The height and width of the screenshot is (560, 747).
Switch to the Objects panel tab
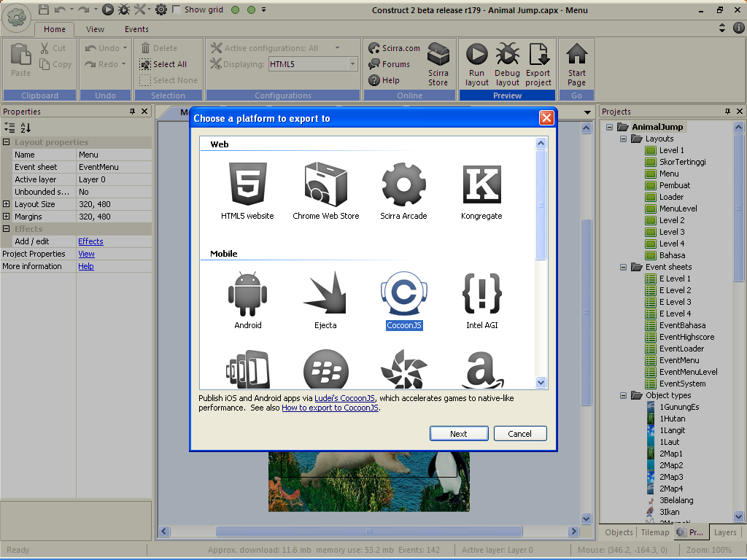619,532
